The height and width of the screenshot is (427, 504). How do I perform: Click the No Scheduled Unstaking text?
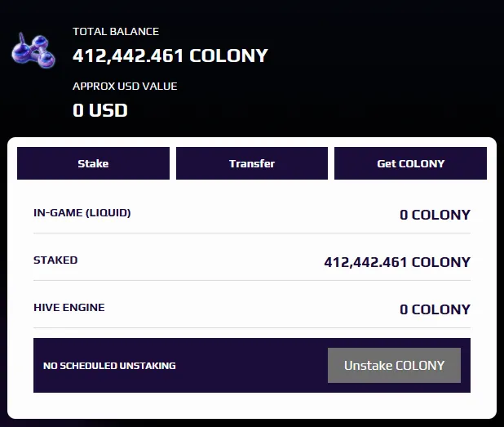(109, 366)
